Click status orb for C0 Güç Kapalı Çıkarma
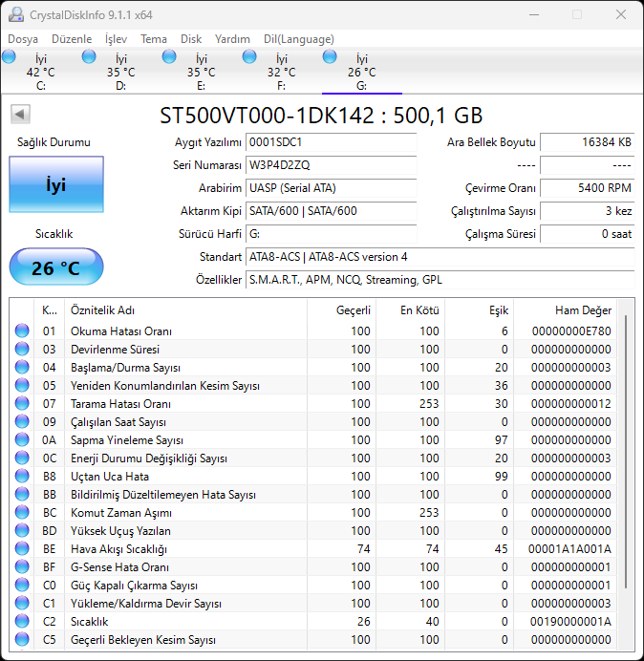This screenshot has width=644, height=661. 22,585
